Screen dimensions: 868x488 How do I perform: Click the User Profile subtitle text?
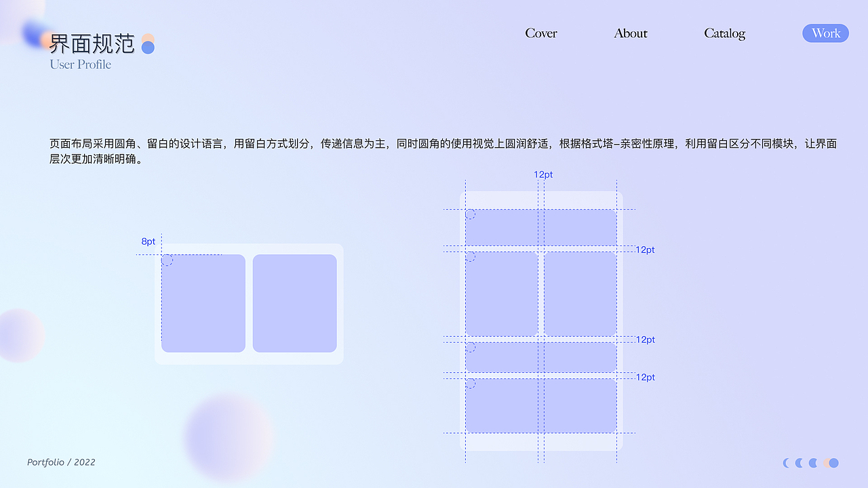coord(79,64)
